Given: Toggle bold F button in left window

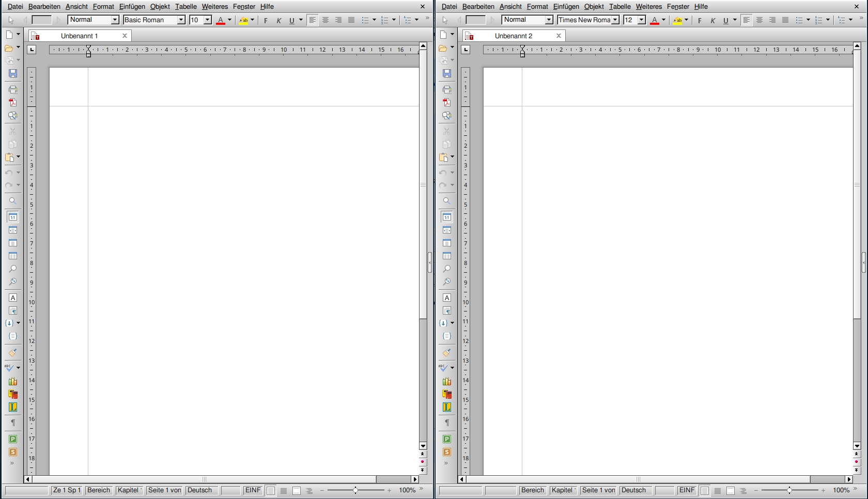Looking at the screenshot, I should 266,21.
